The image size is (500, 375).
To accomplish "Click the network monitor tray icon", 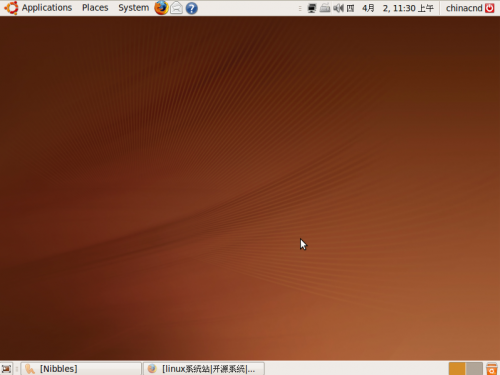I will [x=312, y=8].
